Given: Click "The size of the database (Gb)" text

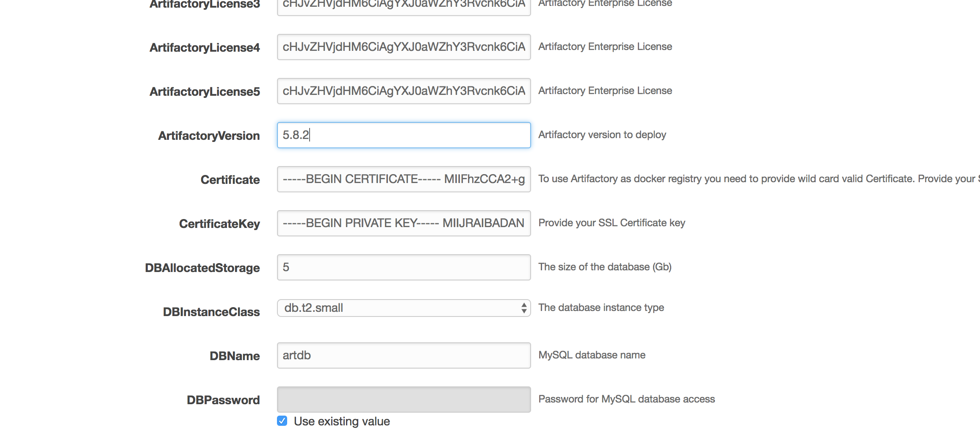Looking at the screenshot, I should [605, 267].
